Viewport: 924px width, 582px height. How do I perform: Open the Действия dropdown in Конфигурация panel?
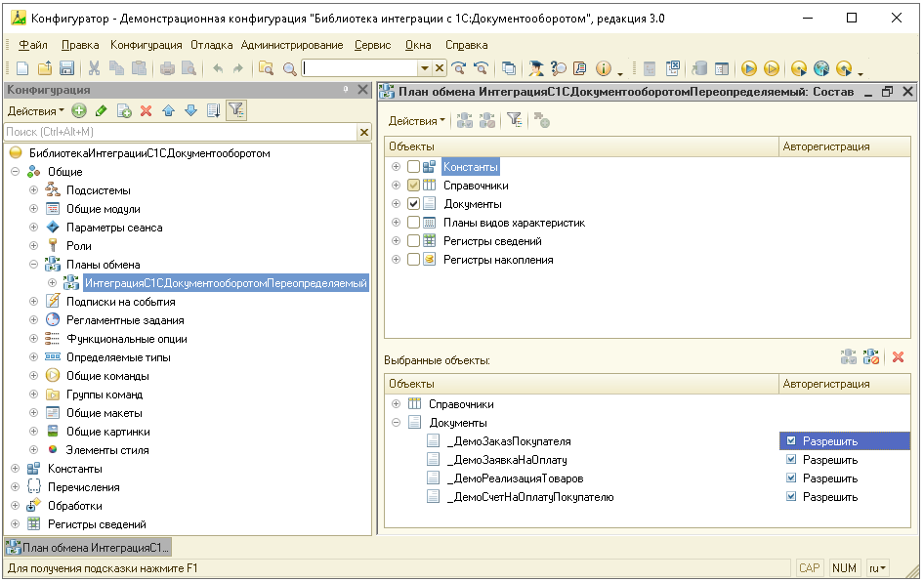click(x=36, y=111)
